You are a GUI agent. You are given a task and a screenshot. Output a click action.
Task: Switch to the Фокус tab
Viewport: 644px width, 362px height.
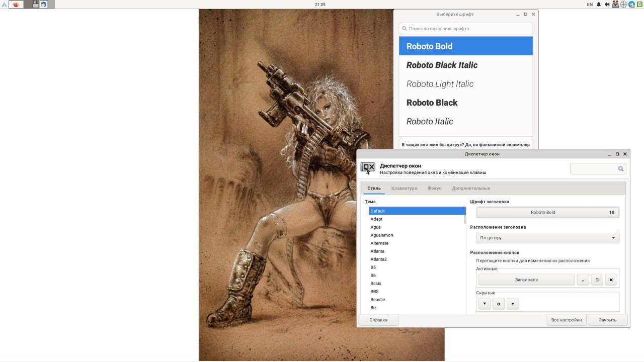(x=434, y=189)
